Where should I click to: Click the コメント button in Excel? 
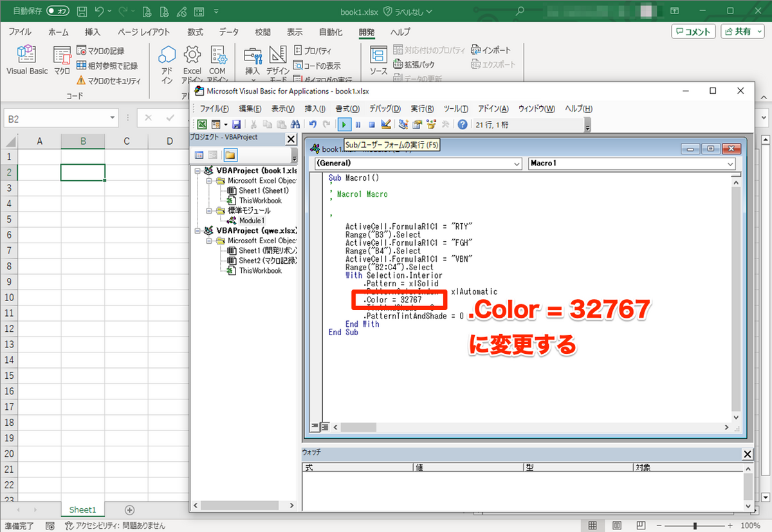point(694,32)
